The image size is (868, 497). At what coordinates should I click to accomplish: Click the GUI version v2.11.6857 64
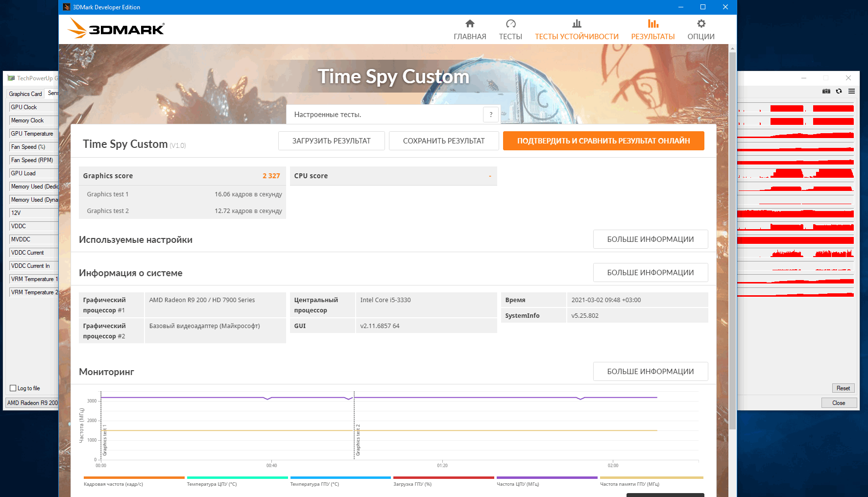[380, 326]
